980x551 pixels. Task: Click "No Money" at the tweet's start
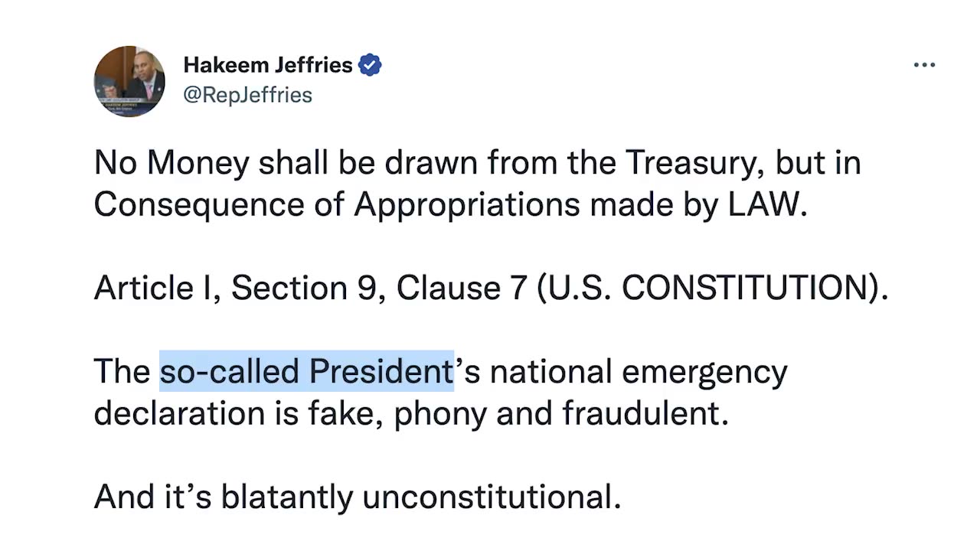click(171, 163)
